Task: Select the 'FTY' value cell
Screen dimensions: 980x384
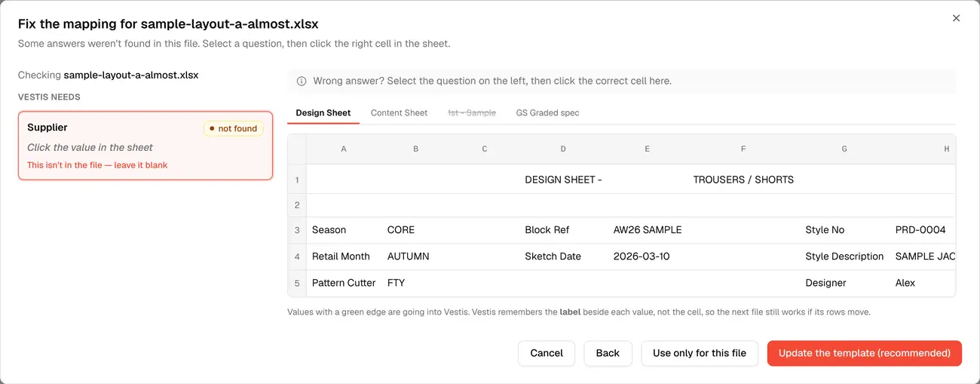Action: pyautogui.click(x=415, y=283)
